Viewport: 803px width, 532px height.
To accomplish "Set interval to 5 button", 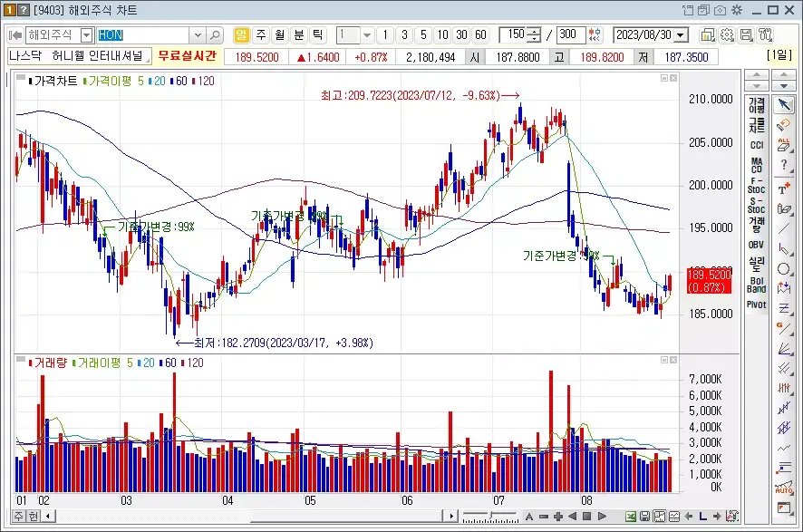I will [x=423, y=34].
